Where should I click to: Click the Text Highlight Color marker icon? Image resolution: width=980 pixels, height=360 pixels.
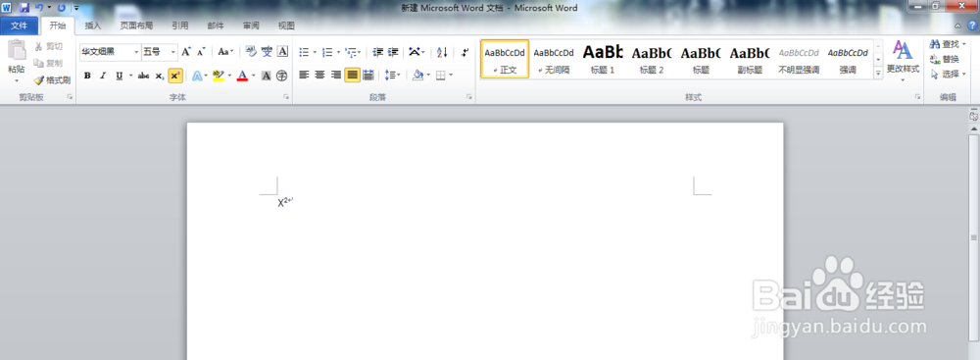click(218, 76)
